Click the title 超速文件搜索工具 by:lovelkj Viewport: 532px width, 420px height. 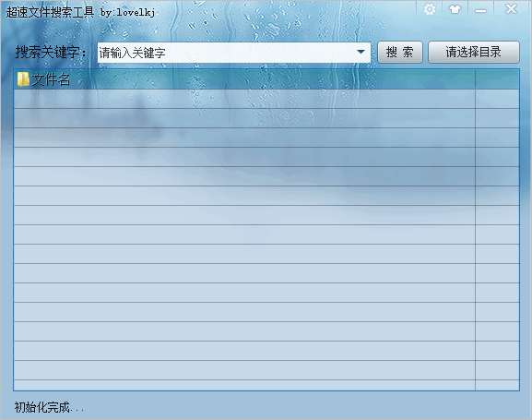tap(81, 12)
